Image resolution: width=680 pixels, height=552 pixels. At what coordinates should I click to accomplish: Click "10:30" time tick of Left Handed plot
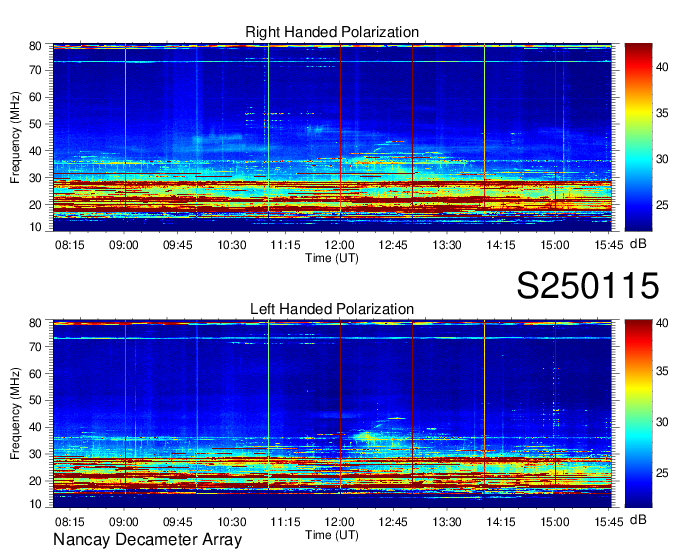point(232,521)
